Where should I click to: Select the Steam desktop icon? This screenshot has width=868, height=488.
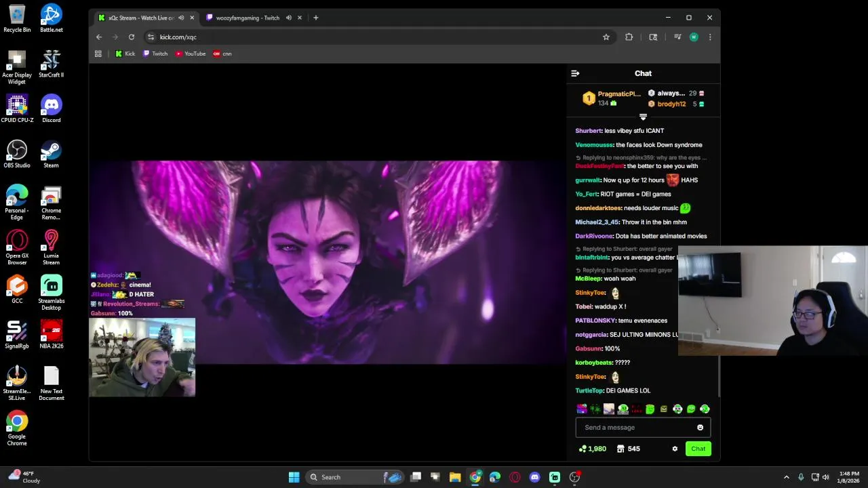click(x=52, y=154)
